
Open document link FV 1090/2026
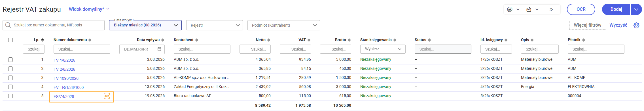(66, 78)
